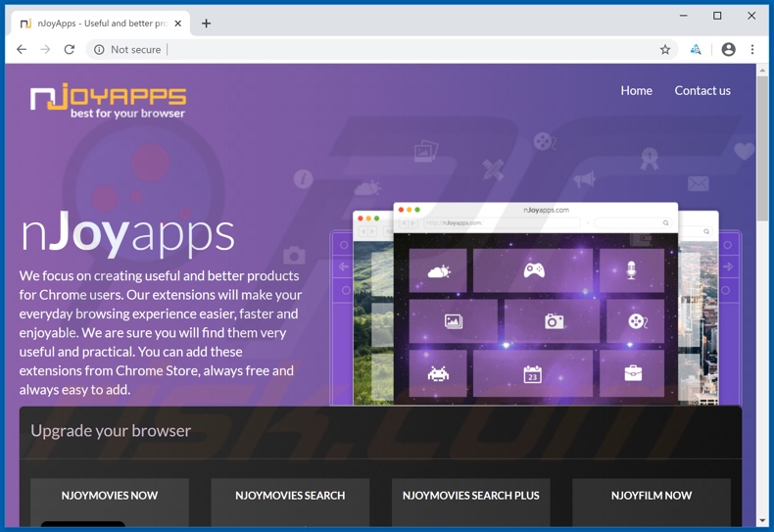Open the extension icon beside the star
Viewport: 774px width, 532px height.
695,49
